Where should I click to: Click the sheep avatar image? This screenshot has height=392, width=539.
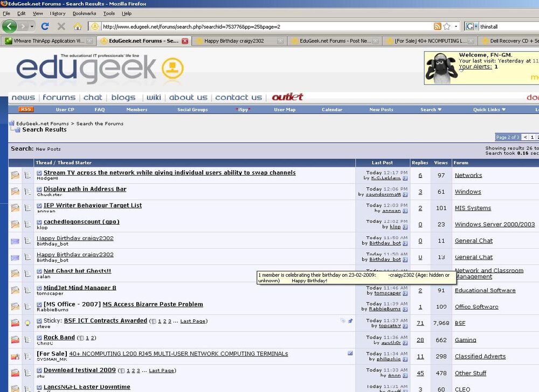[441, 68]
